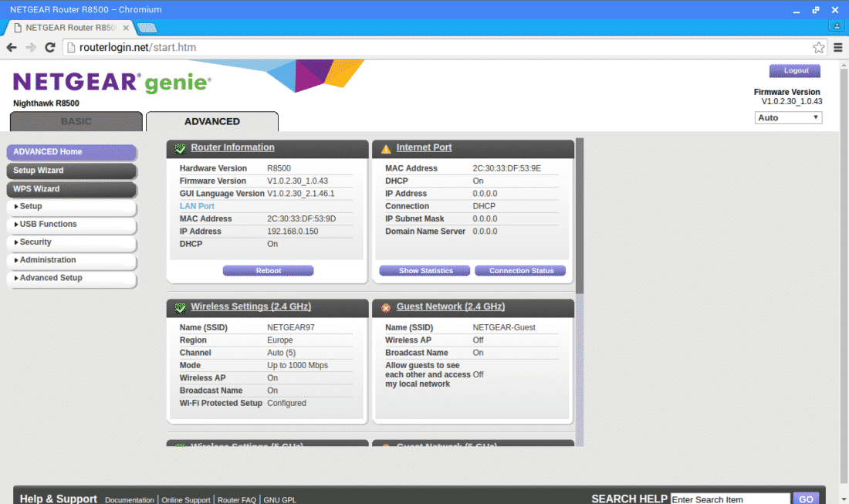The width and height of the screenshot is (849, 504).
Task: Click the Mode value Up to 1000 Mbps
Action: click(297, 365)
